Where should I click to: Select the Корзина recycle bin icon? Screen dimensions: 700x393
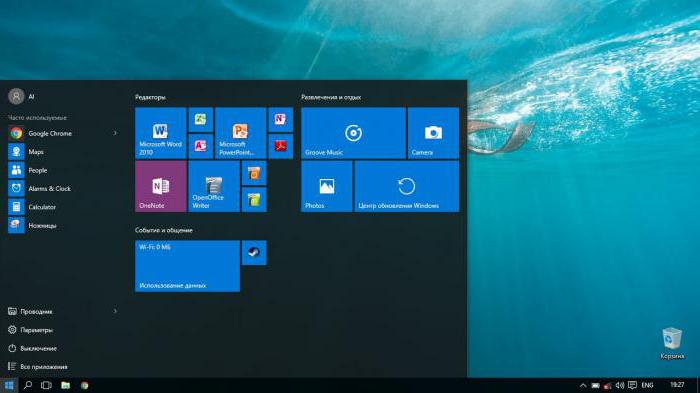(672, 343)
